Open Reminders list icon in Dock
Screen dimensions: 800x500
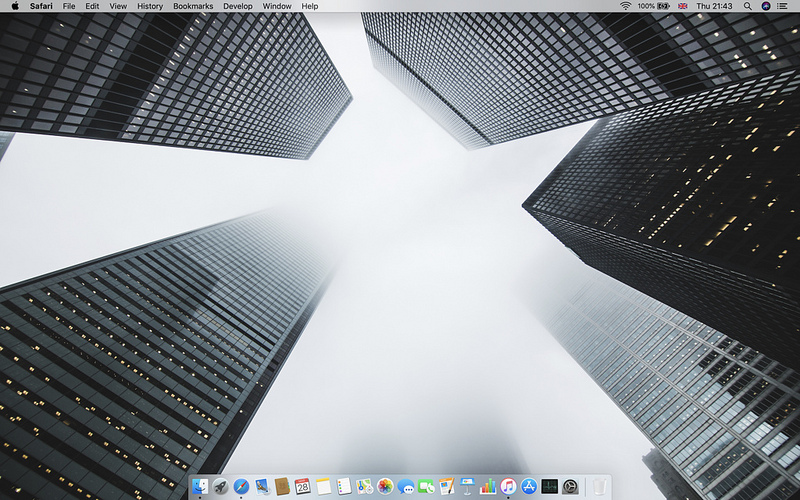tap(344, 486)
